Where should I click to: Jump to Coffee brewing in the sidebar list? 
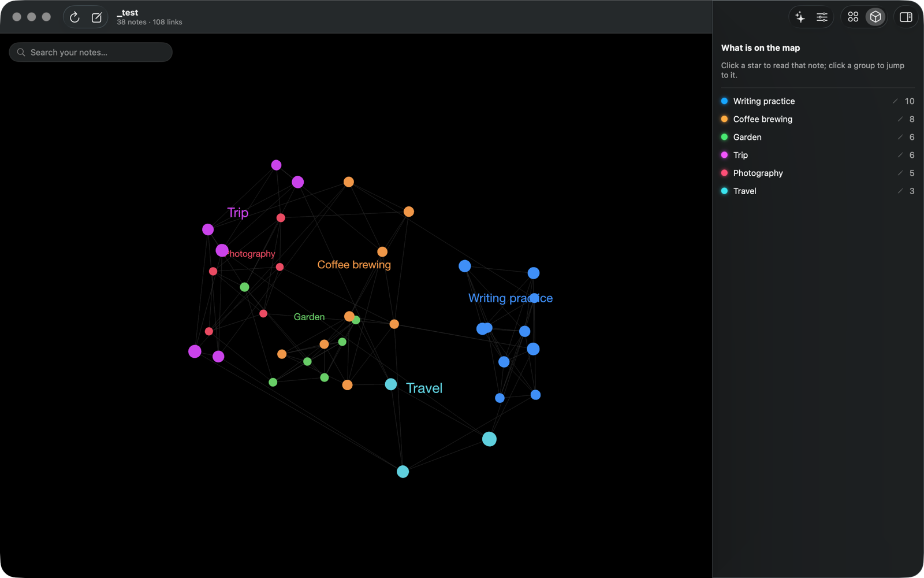point(817,119)
